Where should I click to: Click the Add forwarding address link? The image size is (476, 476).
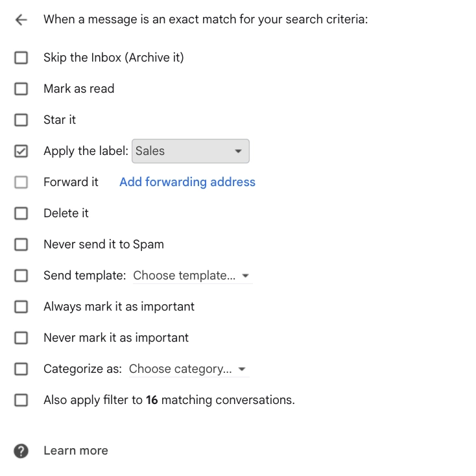tap(187, 182)
